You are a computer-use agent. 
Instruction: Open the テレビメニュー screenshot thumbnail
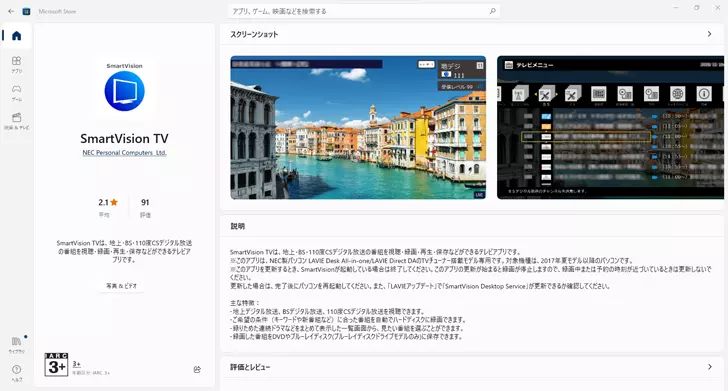pyautogui.click(x=611, y=128)
